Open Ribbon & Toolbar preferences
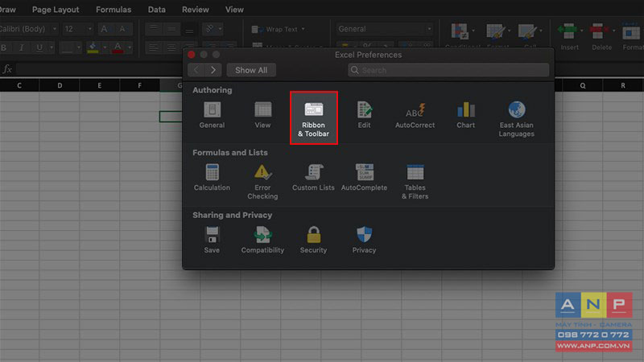Image resolution: width=644 pixels, height=362 pixels. tap(313, 117)
